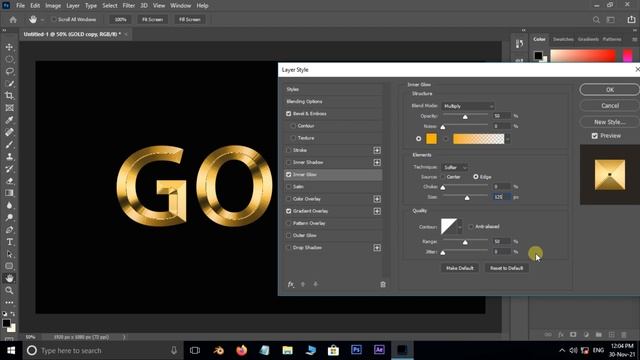Select the Zoom tool

click(9, 291)
